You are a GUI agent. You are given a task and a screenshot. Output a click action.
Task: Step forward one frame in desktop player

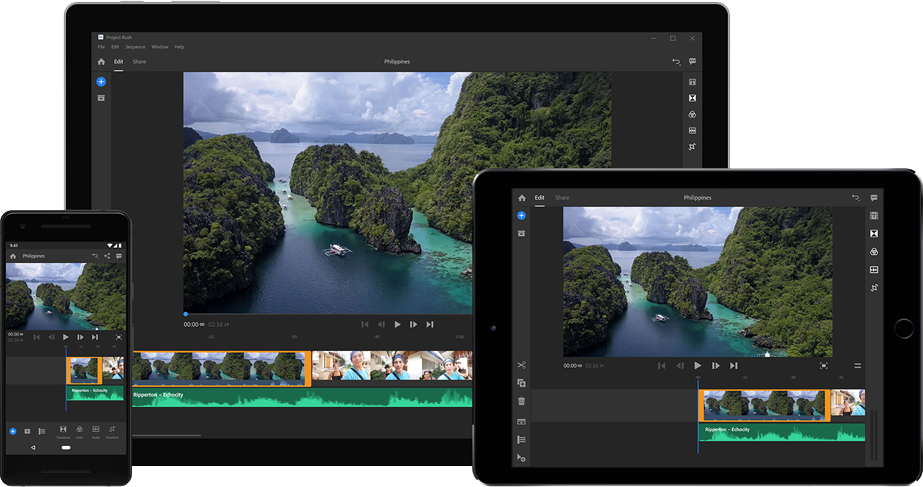click(x=413, y=324)
